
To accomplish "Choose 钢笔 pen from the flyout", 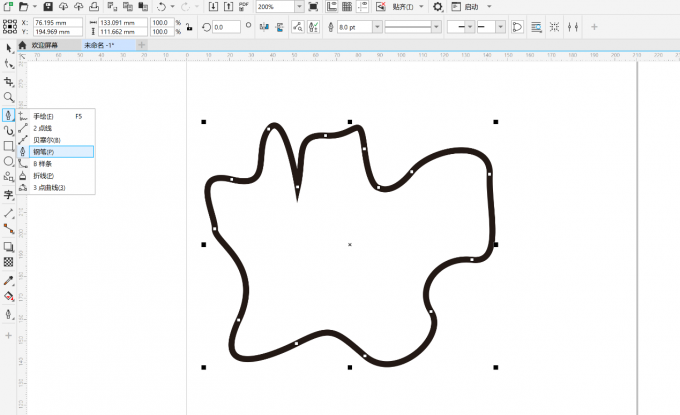I will pos(56,152).
